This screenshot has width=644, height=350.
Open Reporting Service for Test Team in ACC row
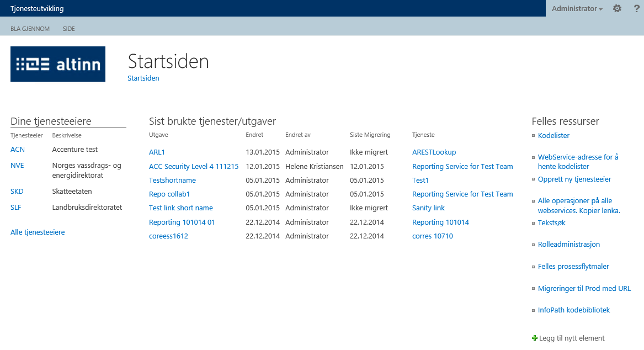point(462,166)
